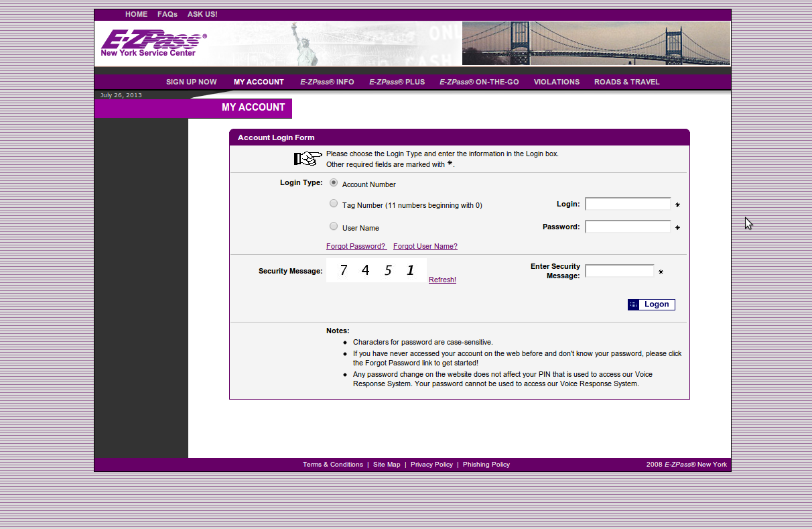812x529 pixels.
Task: Click the pointing hand icon in login form
Action: click(308, 158)
